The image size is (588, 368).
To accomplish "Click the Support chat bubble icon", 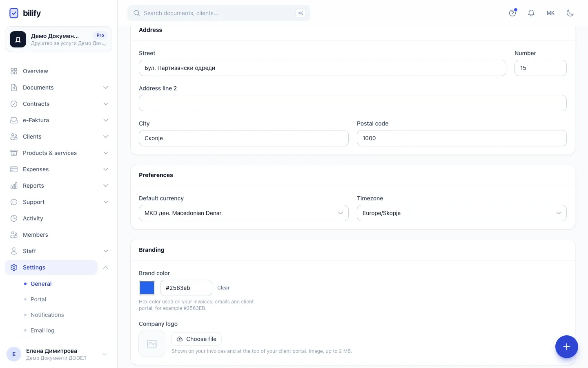I will (14, 202).
